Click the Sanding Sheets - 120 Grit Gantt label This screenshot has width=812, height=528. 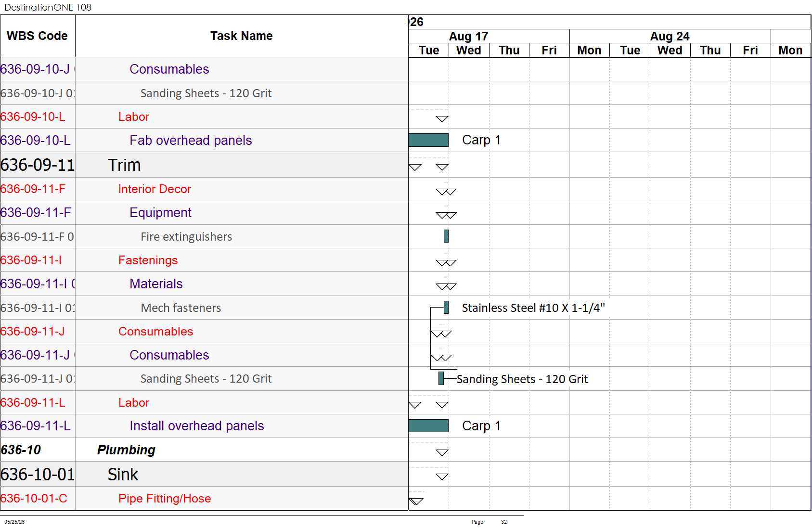click(x=522, y=379)
